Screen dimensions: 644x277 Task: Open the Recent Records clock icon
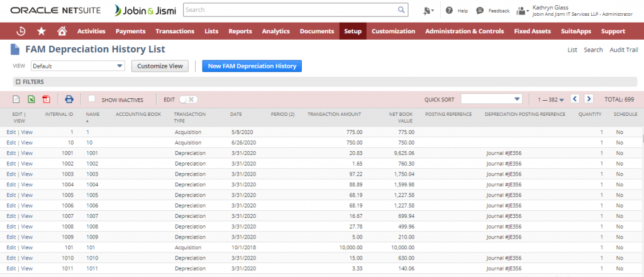21,31
